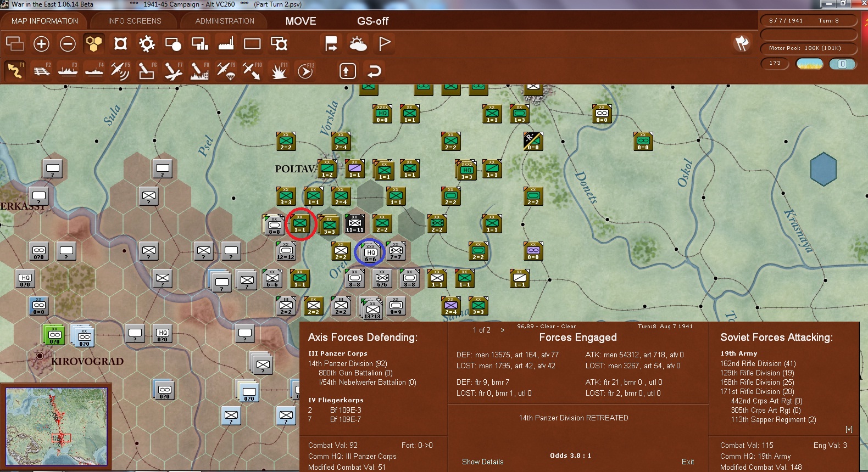
Task: Click the rectangle-with-circle map overlay icon
Action: click(173, 43)
